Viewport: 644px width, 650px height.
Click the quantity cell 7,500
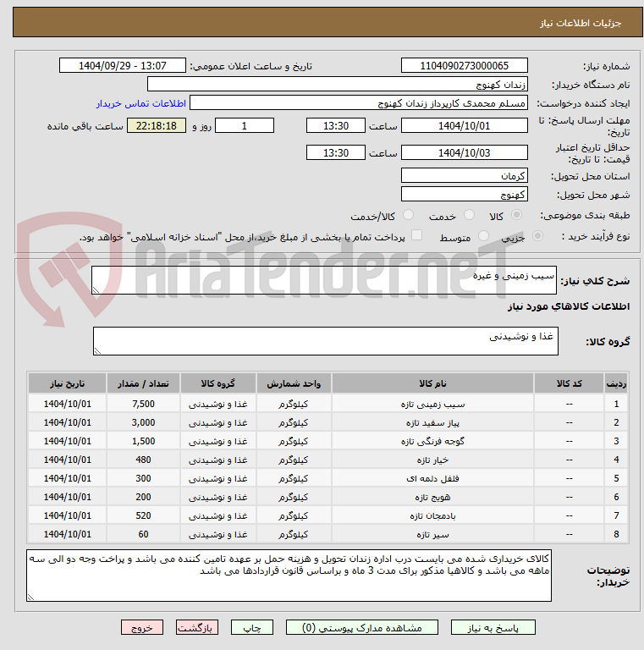click(143, 404)
